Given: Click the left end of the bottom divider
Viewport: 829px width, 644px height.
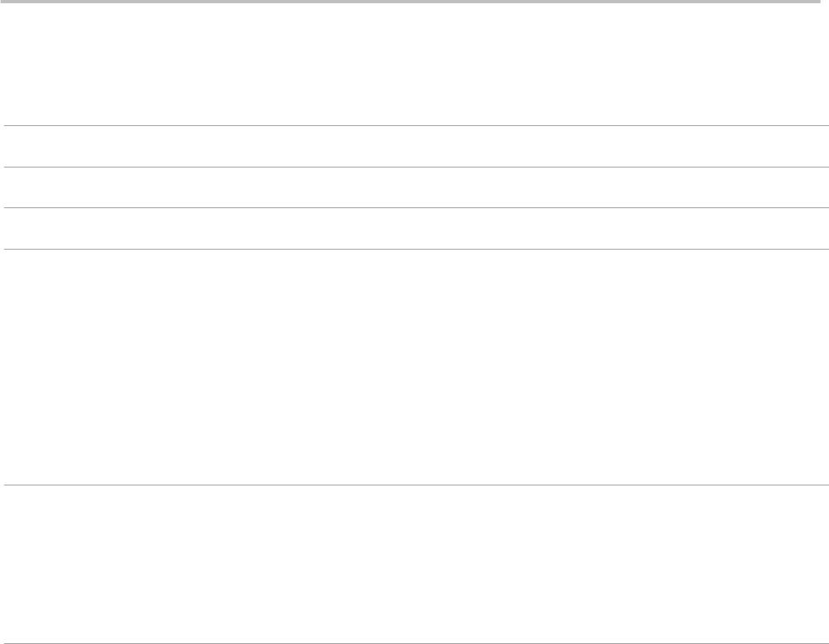Looking at the screenshot, I should pos(7,643).
